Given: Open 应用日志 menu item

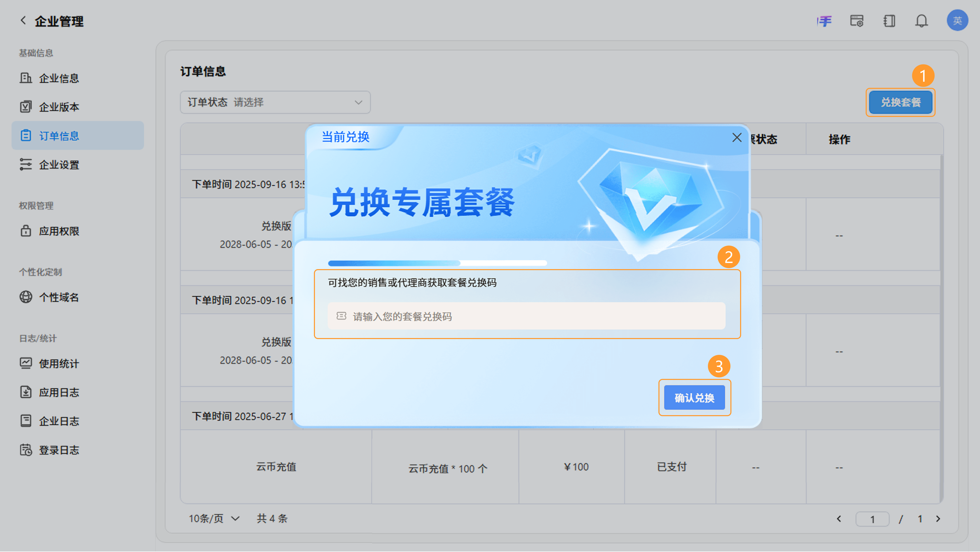Looking at the screenshot, I should pyautogui.click(x=78, y=392).
